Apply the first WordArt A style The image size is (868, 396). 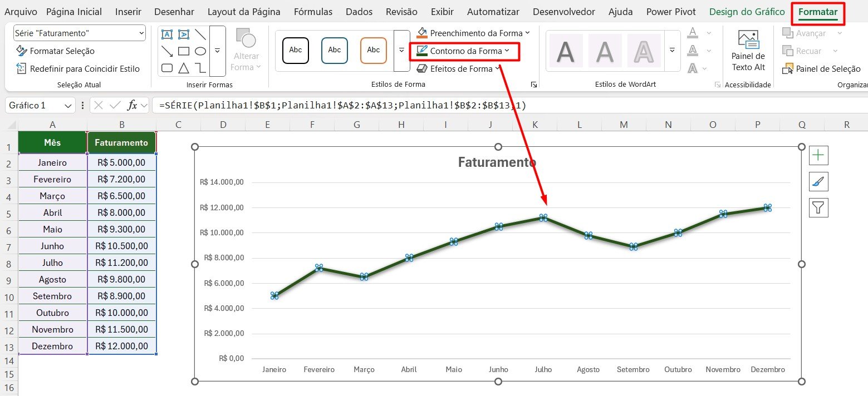click(566, 51)
